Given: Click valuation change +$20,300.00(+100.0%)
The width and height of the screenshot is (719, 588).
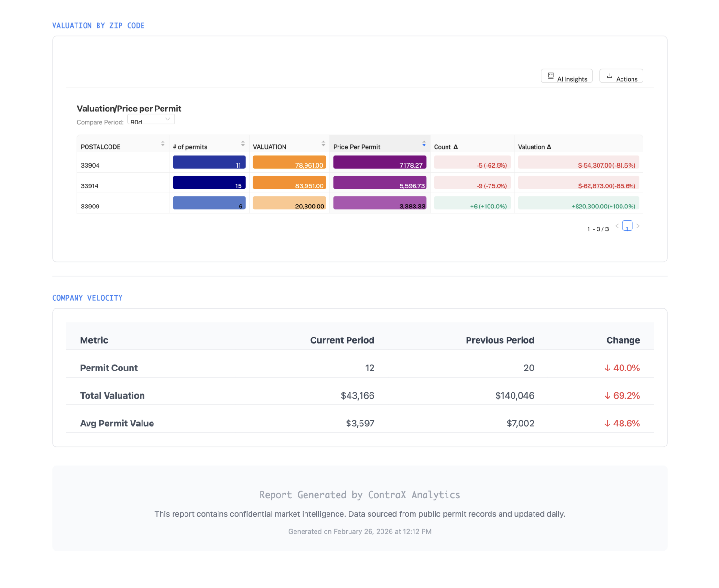Looking at the screenshot, I should (x=578, y=203).
